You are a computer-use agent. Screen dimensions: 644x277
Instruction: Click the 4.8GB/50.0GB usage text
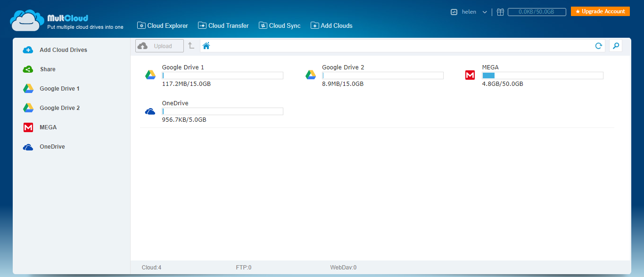point(503,84)
